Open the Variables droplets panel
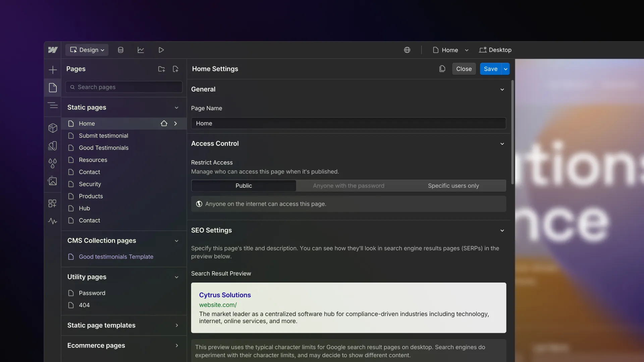 (53, 164)
